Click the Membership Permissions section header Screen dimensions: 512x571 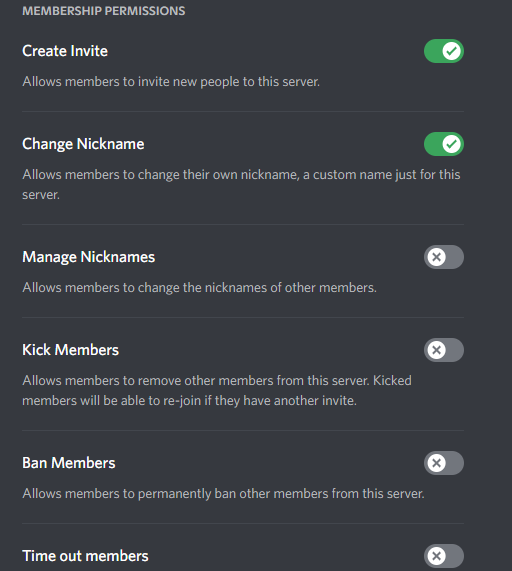pyautogui.click(x=104, y=11)
